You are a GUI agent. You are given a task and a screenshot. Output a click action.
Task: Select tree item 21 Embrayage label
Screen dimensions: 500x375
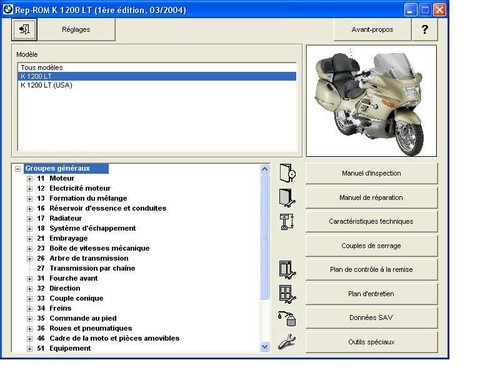(x=62, y=238)
